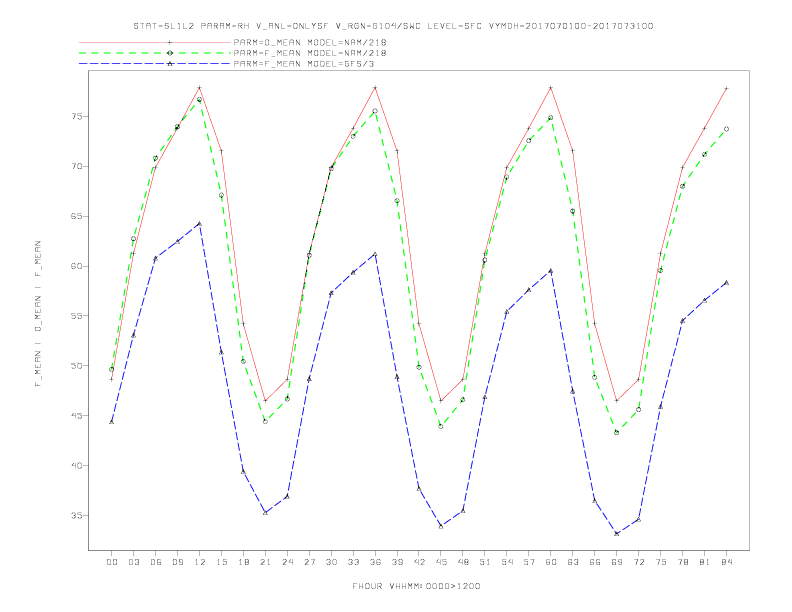Click green NAM circle marker at hour 84
Viewport: 792px width, 612px height.
coord(727,129)
